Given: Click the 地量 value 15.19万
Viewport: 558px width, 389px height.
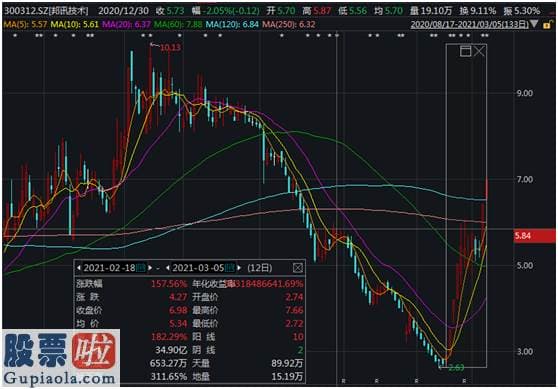Looking at the screenshot, I should 287,377.
